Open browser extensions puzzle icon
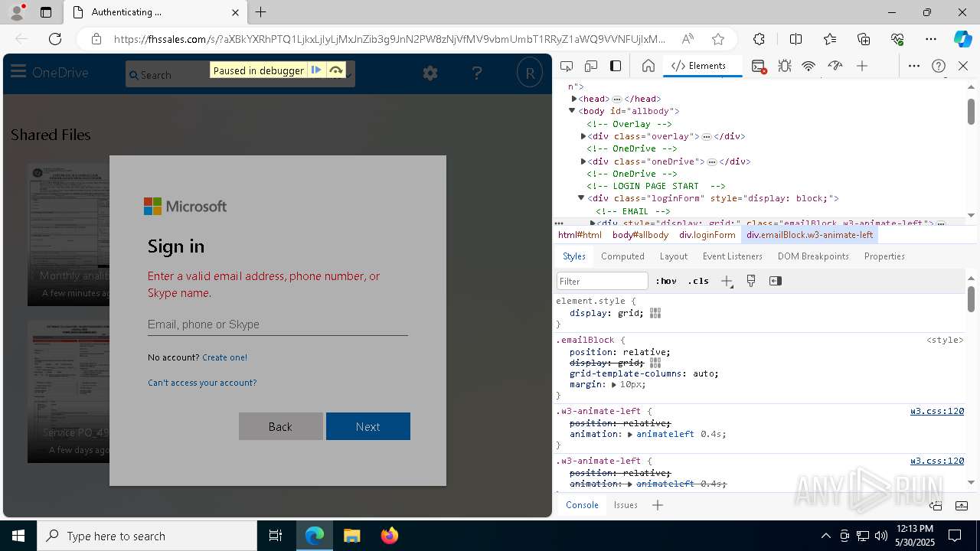This screenshot has width=980, height=551. click(759, 39)
